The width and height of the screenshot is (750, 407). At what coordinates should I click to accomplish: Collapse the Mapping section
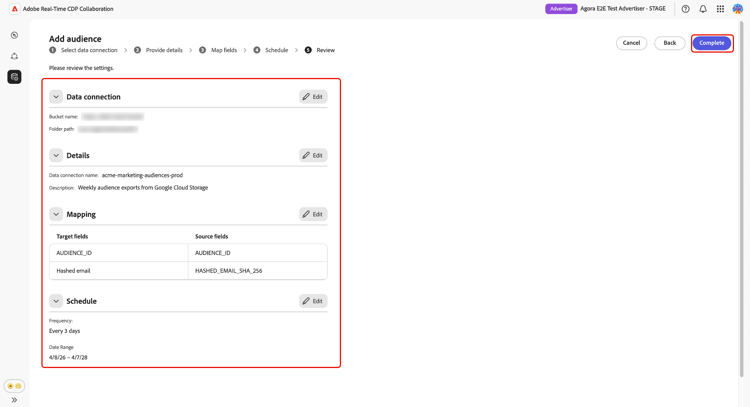click(56, 214)
